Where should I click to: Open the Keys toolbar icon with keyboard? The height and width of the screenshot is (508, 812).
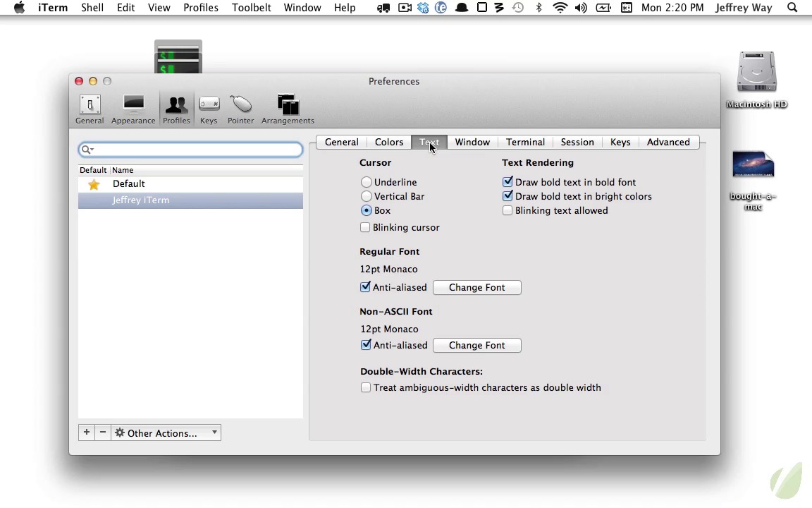[209, 109]
